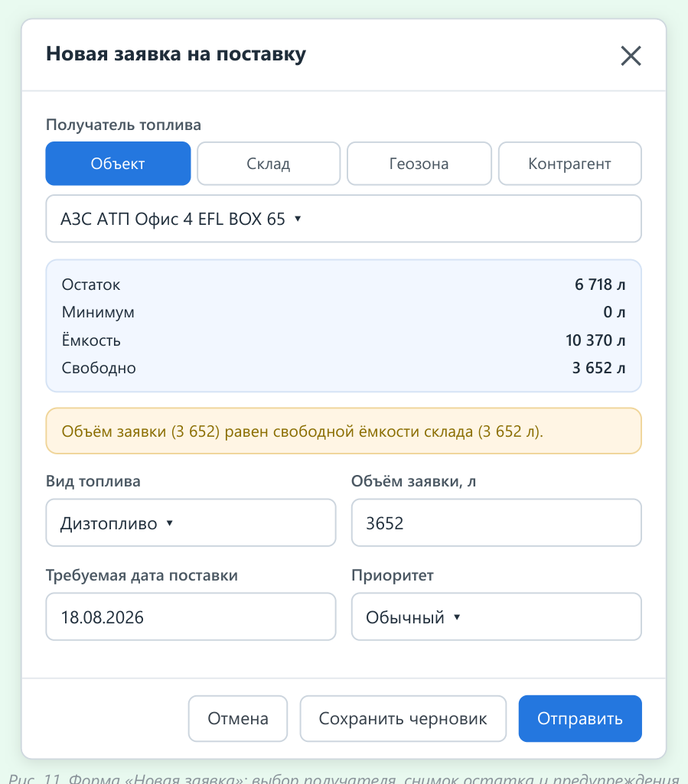Click the delivery date field 18.08.2026

(x=191, y=617)
